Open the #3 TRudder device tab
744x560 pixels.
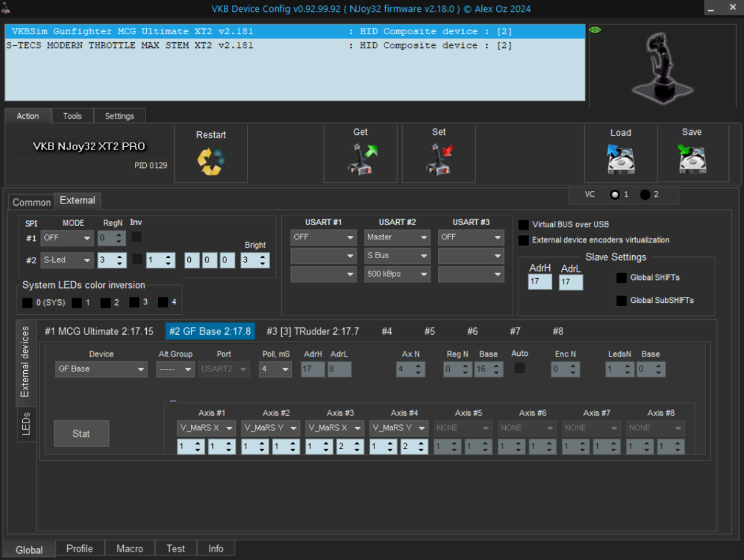point(312,331)
